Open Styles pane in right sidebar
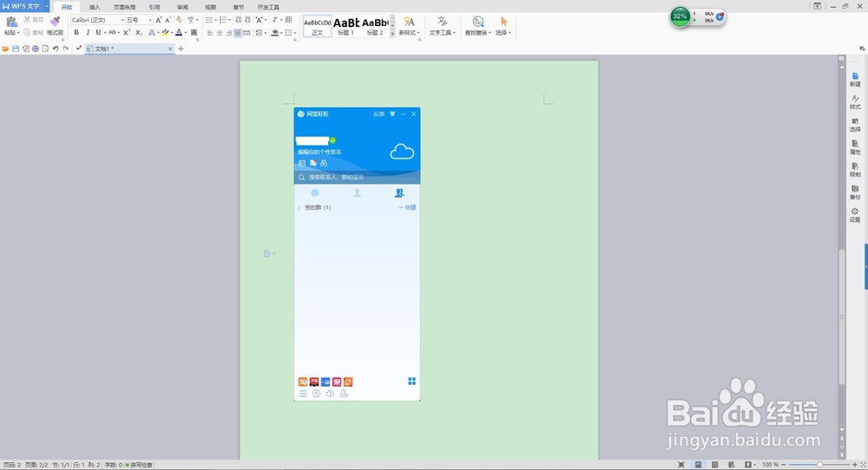This screenshot has height=470, width=868. click(x=855, y=101)
